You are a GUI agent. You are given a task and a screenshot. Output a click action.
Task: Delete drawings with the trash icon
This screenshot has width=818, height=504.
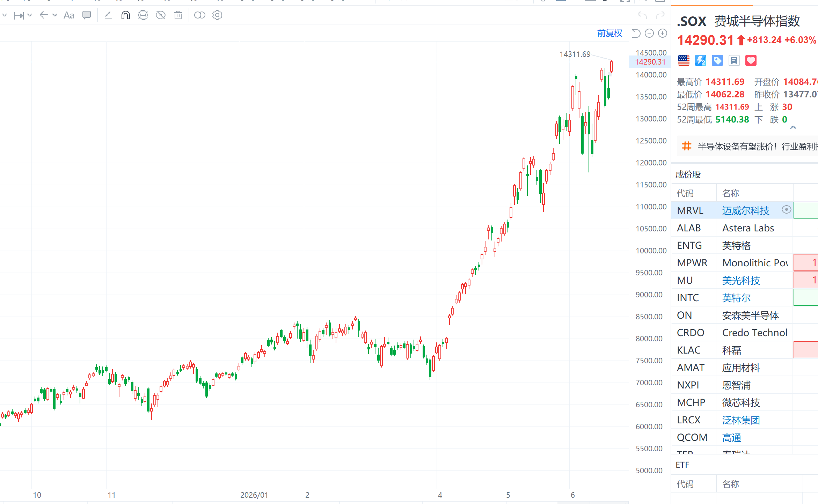[x=178, y=15]
